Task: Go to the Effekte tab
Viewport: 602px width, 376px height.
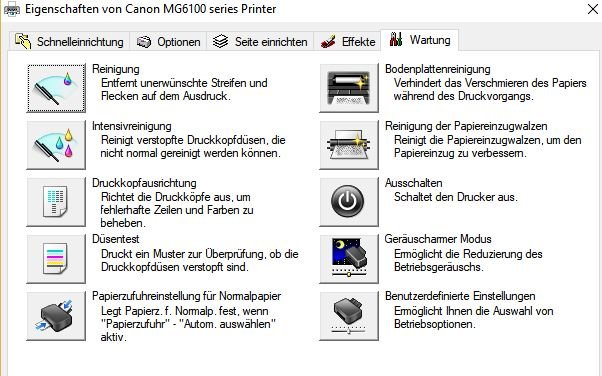Action: [348, 41]
